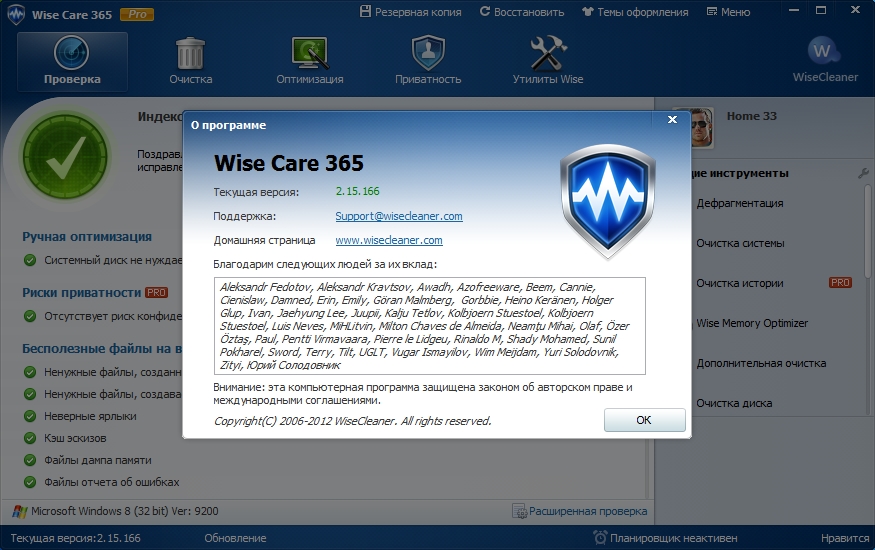Click the PRO badge beside Очистка истории

coord(840,283)
